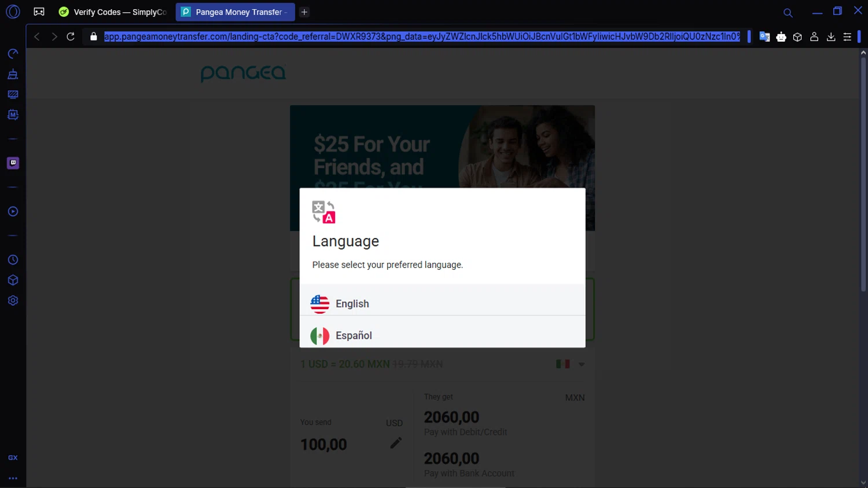Expand the Mexico flag country dropdown
This screenshot has height=488, width=868.
point(570,364)
